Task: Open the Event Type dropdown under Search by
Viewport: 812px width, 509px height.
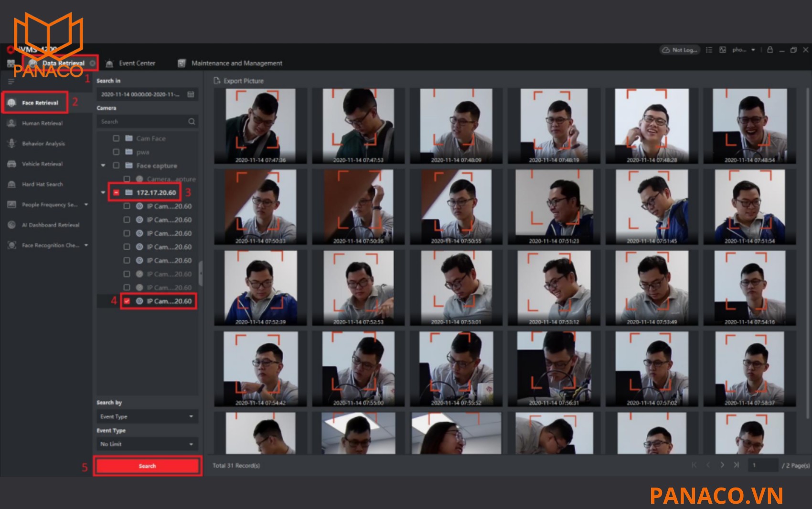Action: click(x=147, y=416)
